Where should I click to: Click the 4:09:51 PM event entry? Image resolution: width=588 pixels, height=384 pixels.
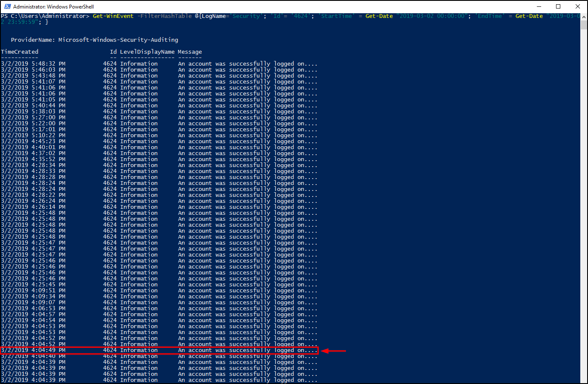(x=159, y=291)
